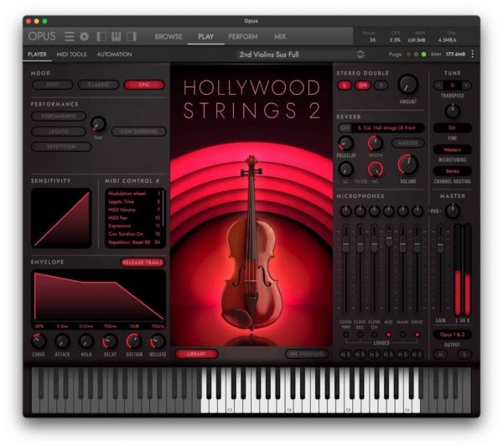Image resolution: width=503 pixels, height=448 pixels.
Task: Select the Epic mood
Action: coord(144,85)
